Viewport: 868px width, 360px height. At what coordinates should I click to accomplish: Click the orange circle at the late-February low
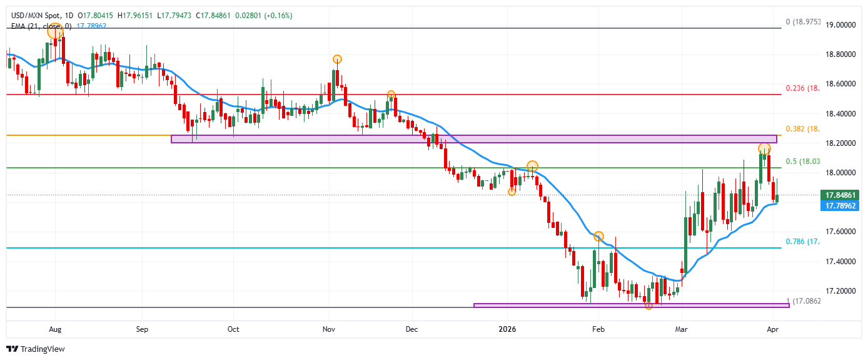648,306
